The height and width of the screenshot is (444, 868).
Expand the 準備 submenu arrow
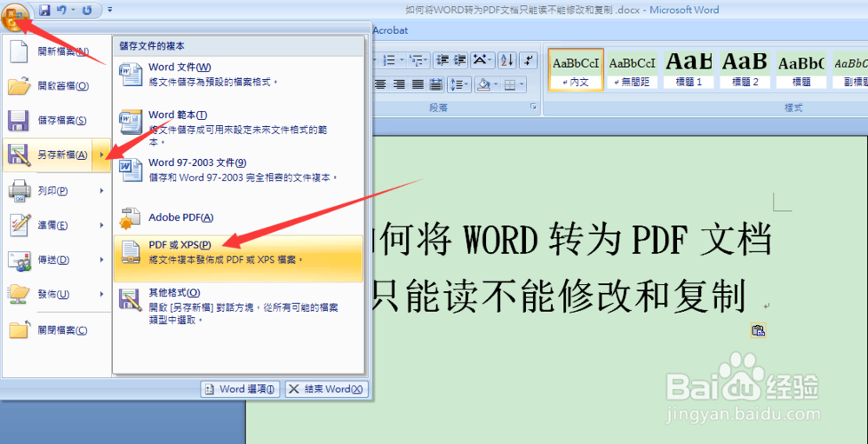pyautogui.click(x=102, y=225)
